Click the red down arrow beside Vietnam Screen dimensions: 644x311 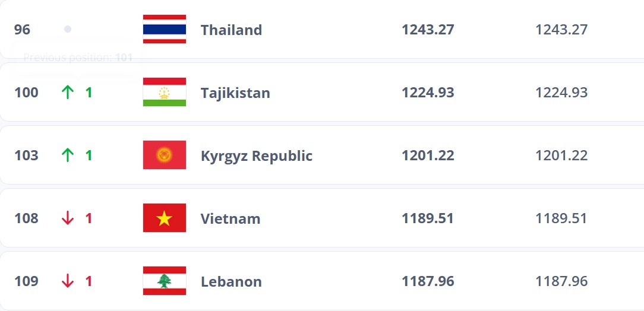tap(68, 218)
